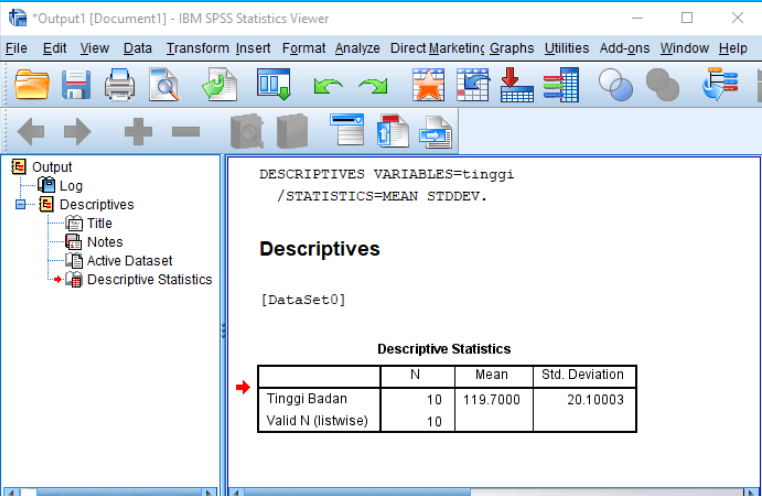
Task: Select the Active Dataset outline item
Action: [x=130, y=261]
